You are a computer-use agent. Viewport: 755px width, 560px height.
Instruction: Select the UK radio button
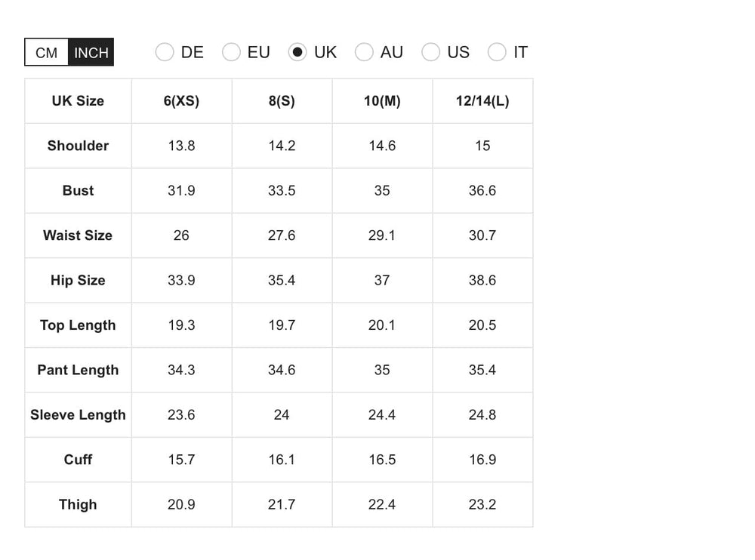point(297,52)
